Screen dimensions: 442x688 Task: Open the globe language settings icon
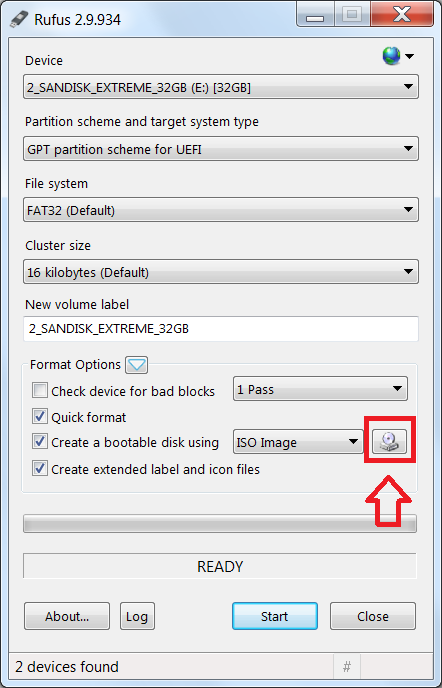coord(391,56)
